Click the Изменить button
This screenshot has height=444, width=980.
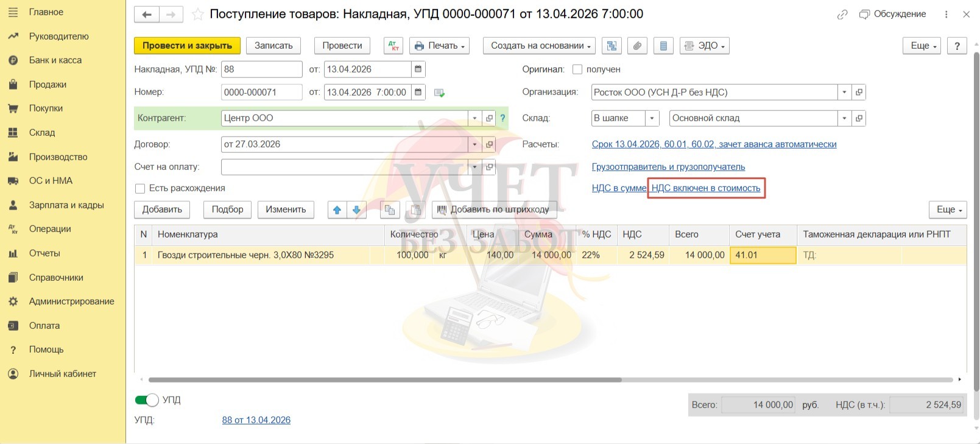[286, 210]
